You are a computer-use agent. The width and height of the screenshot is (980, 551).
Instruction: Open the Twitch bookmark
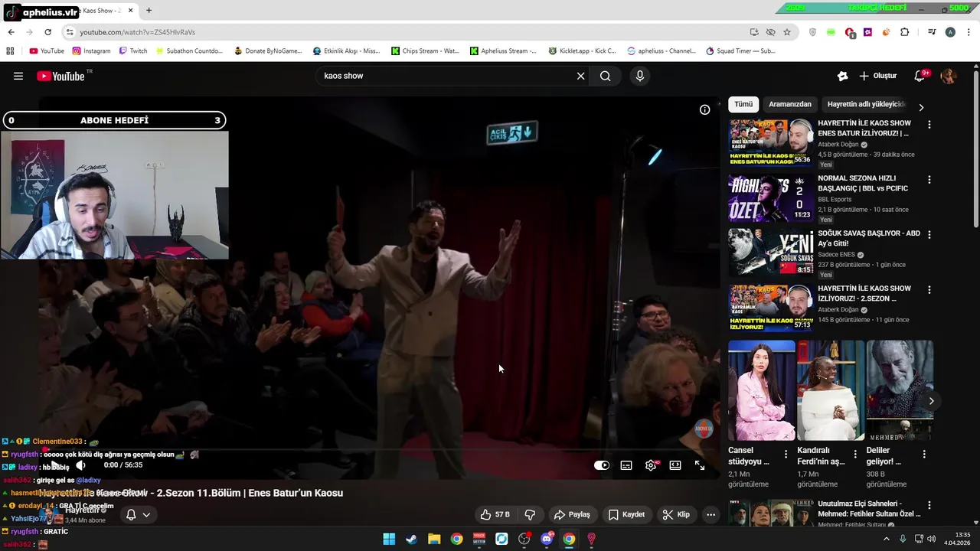pyautogui.click(x=133, y=51)
